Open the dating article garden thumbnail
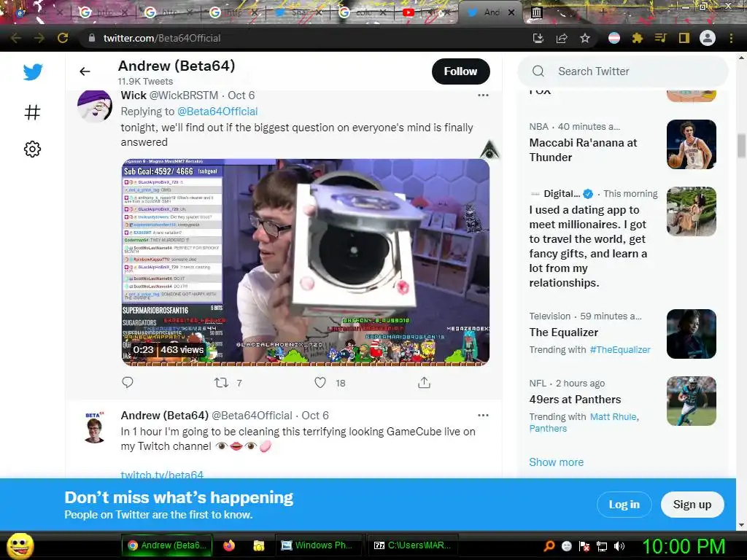Image resolution: width=747 pixels, height=560 pixels. (x=692, y=211)
